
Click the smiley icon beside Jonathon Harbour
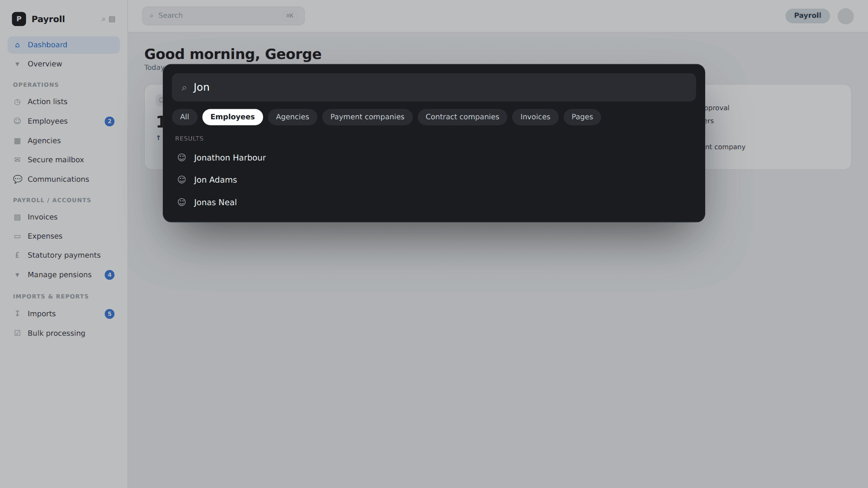(x=182, y=157)
